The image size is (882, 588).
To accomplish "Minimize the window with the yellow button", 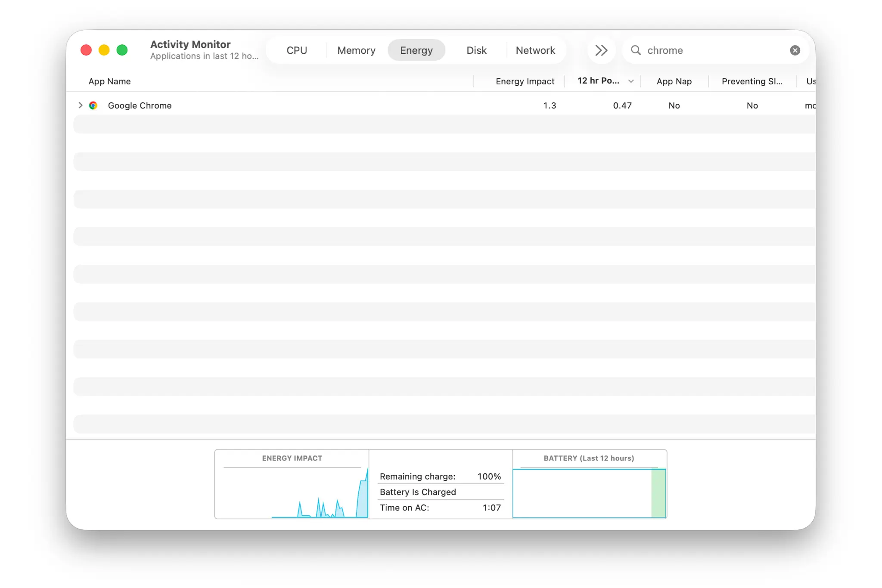I will tap(104, 50).
